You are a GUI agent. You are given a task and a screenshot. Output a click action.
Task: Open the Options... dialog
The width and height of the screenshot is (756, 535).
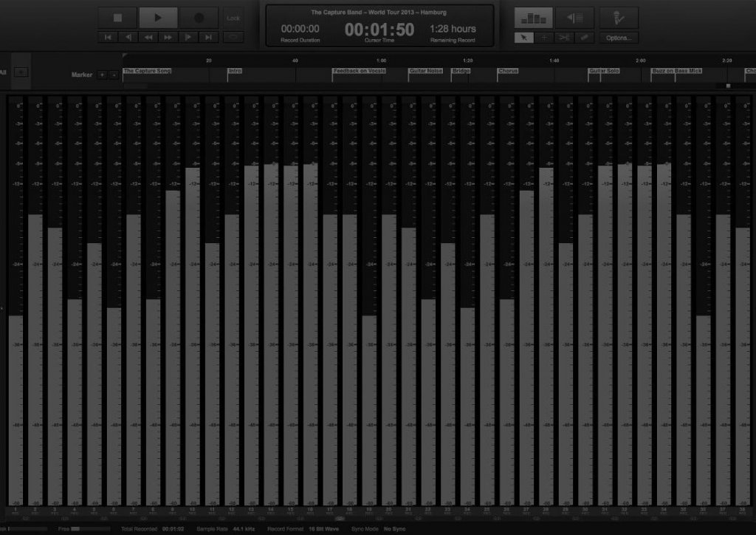(x=619, y=38)
